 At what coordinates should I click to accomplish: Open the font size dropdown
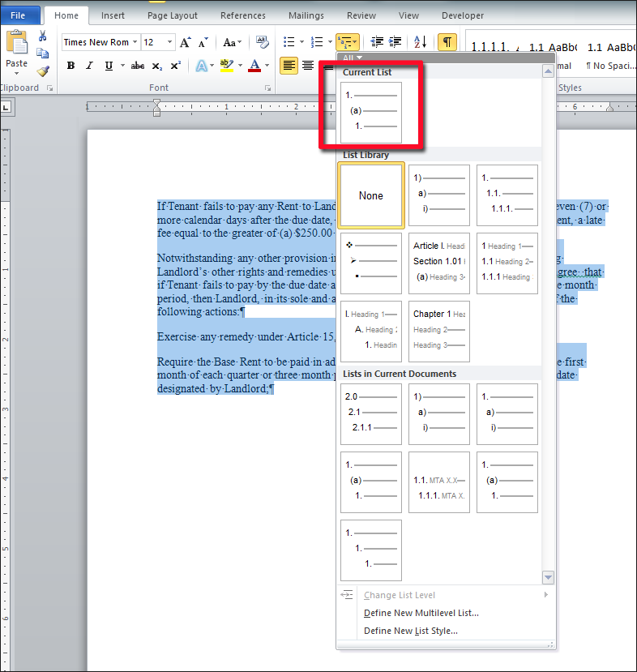169,42
